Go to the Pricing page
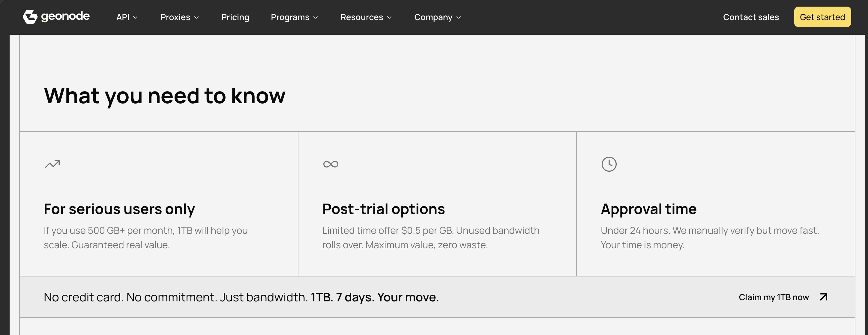Image resolution: width=868 pixels, height=335 pixels. coord(235,17)
